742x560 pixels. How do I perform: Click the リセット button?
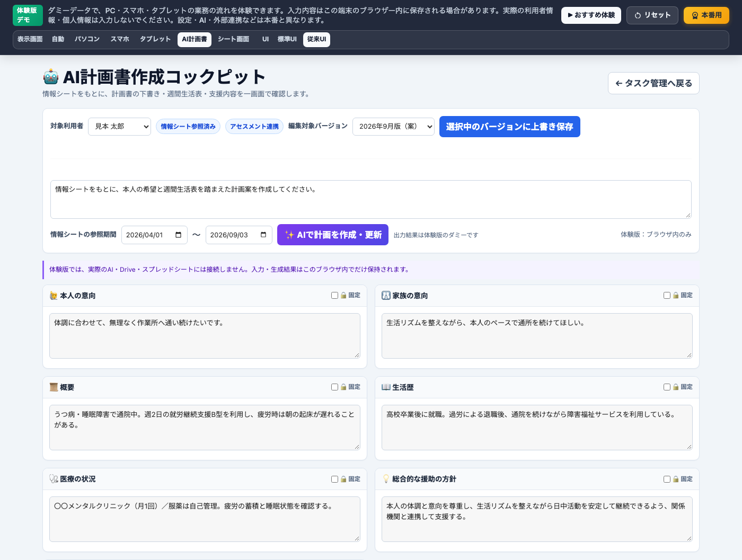(x=652, y=15)
